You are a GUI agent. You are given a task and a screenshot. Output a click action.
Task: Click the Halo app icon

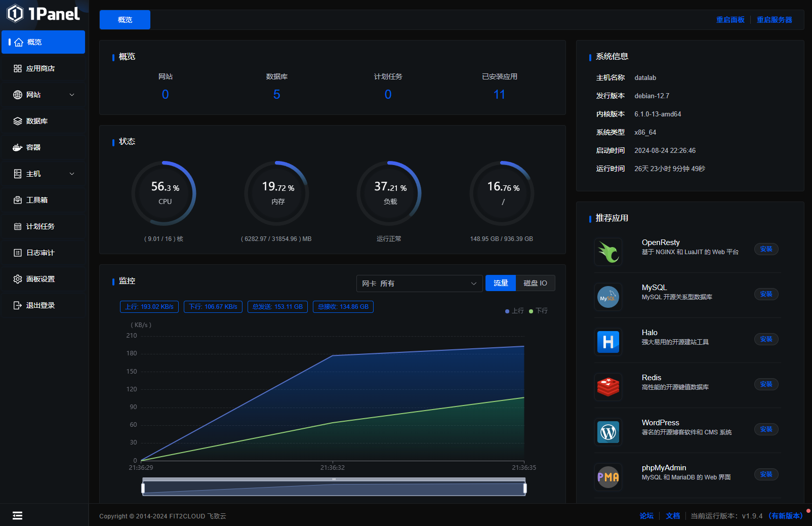(x=608, y=342)
